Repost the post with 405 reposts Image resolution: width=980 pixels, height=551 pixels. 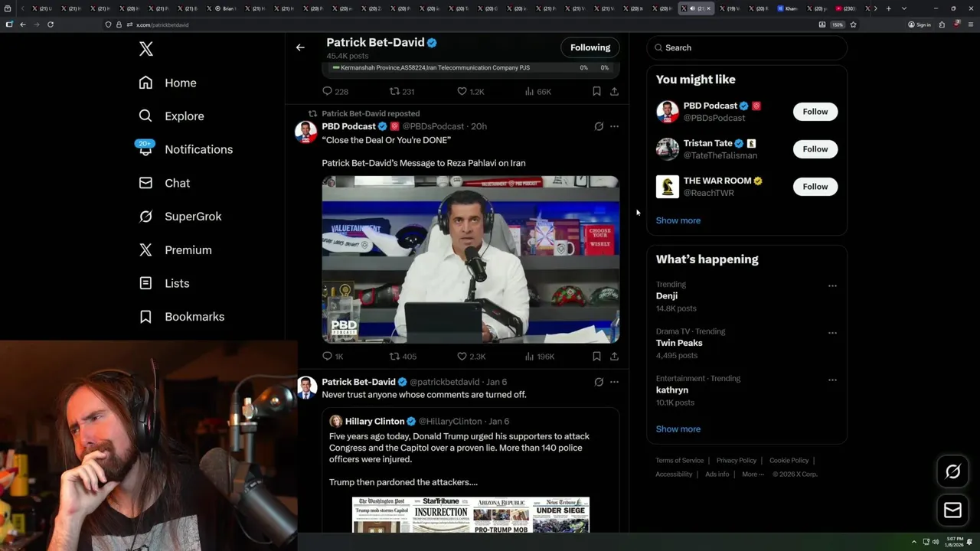[x=403, y=357]
